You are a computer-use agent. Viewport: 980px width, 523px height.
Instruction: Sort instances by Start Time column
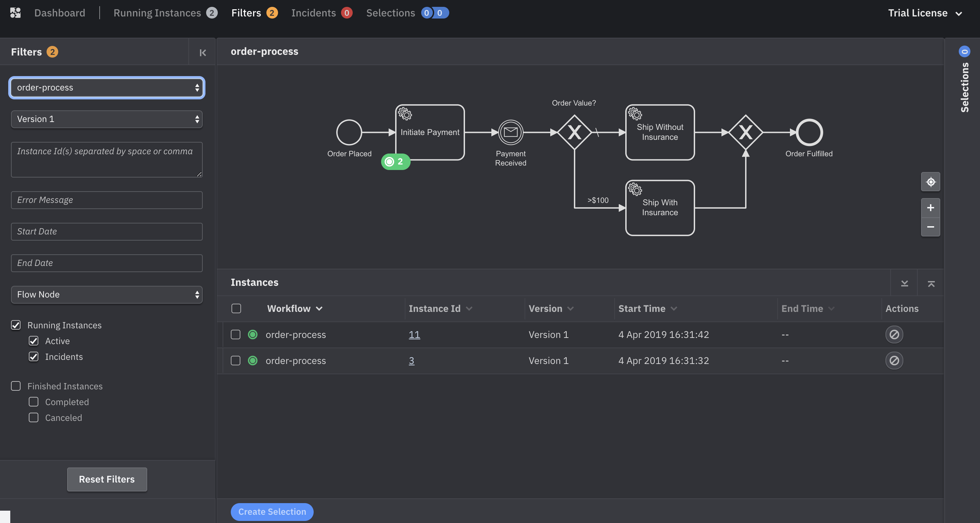648,308
